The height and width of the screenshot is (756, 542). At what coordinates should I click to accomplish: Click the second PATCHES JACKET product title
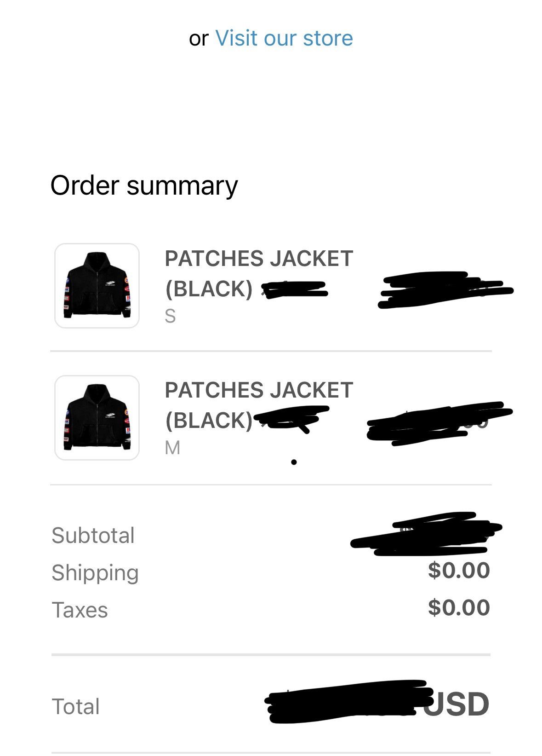[258, 391]
